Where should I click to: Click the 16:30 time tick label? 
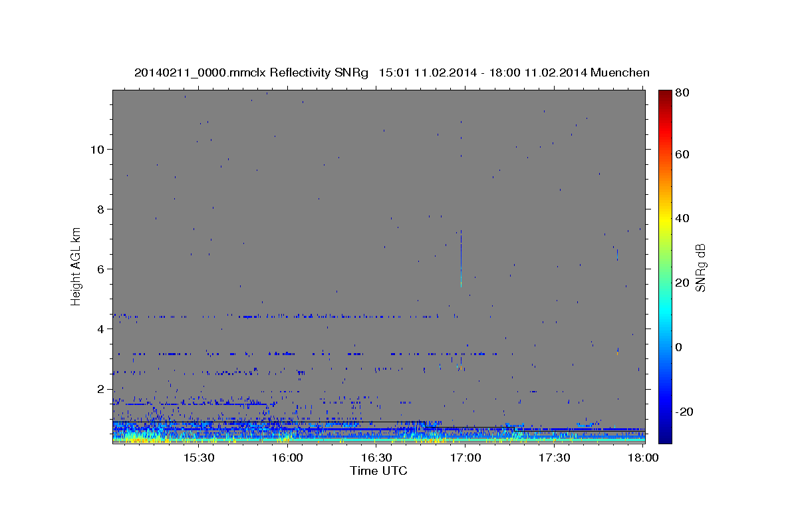(x=376, y=458)
